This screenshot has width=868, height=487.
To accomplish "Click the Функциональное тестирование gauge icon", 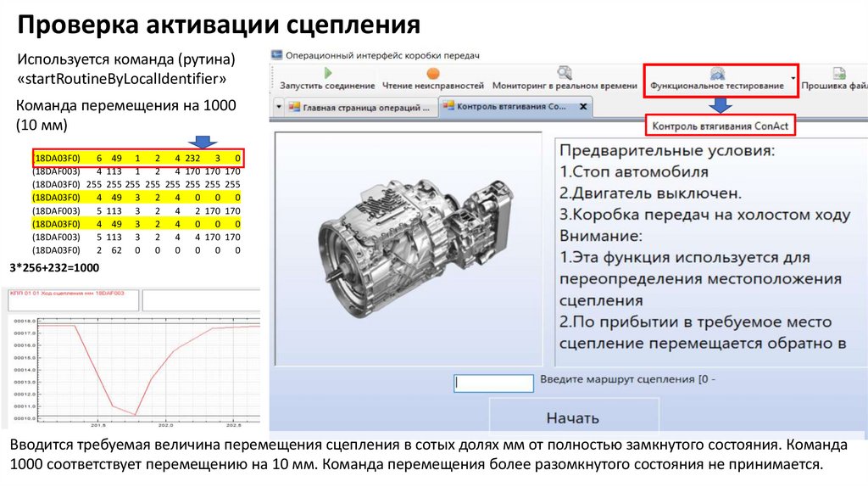I will [717, 73].
